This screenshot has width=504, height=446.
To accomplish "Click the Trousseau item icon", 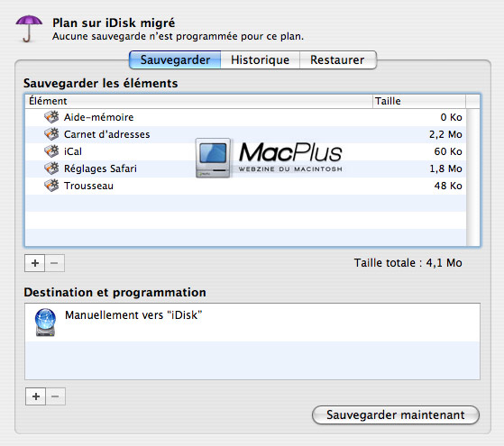I will pos(51,186).
